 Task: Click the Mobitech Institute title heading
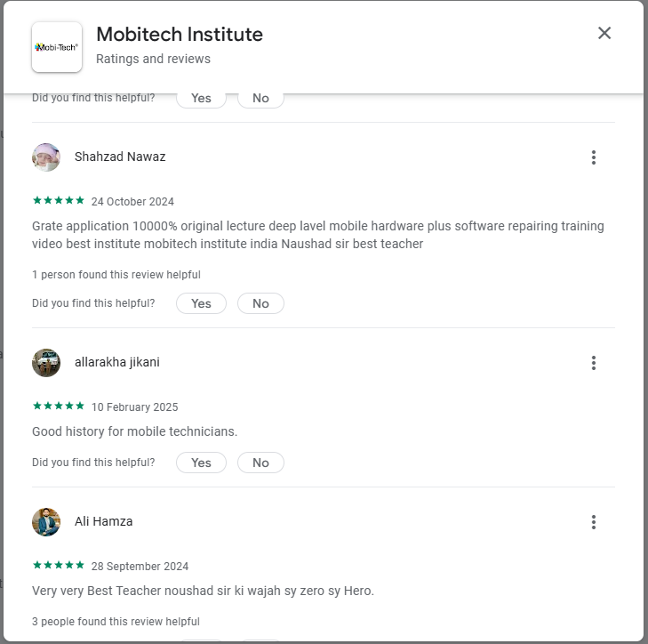[180, 35]
